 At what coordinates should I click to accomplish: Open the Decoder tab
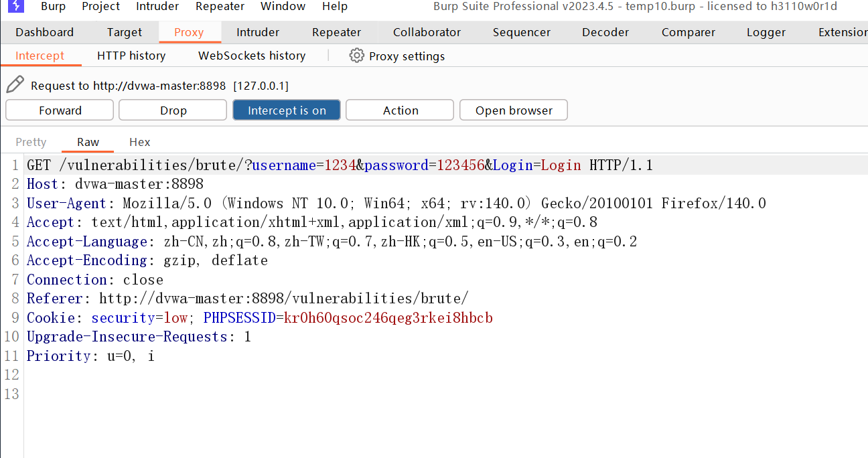[606, 32]
